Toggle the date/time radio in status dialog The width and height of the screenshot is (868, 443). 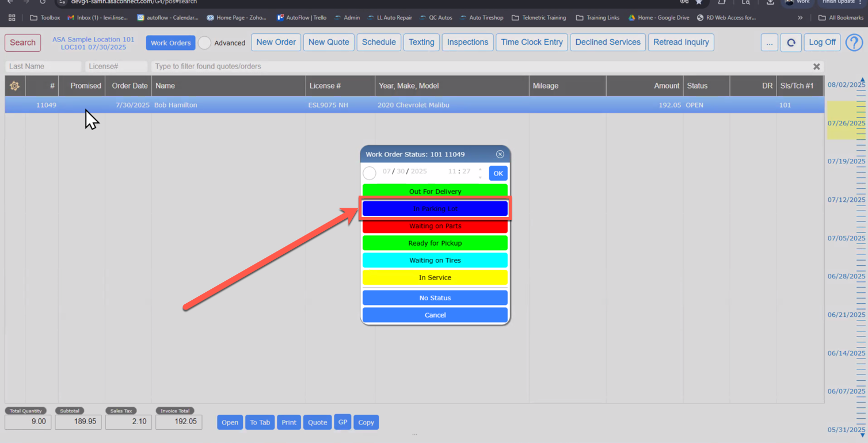[x=370, y=173]
